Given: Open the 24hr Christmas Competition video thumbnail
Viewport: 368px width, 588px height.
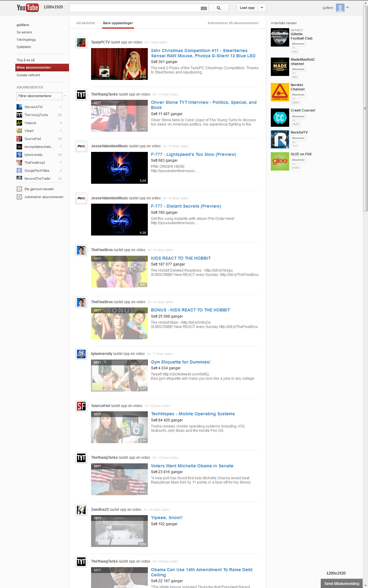Looking at the screenshot, I should pos(119,64).
